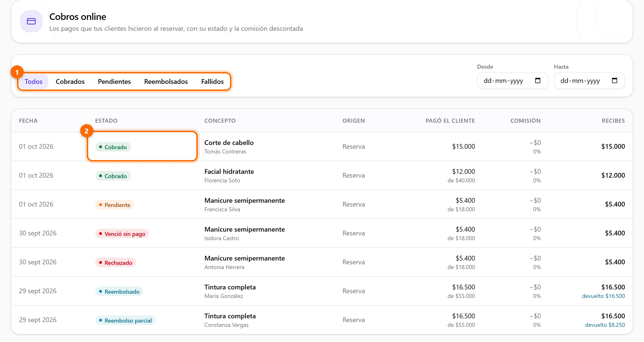Click client name Isidora Castro
This screenshot has width=644, height=342.
tap(221, 238)
